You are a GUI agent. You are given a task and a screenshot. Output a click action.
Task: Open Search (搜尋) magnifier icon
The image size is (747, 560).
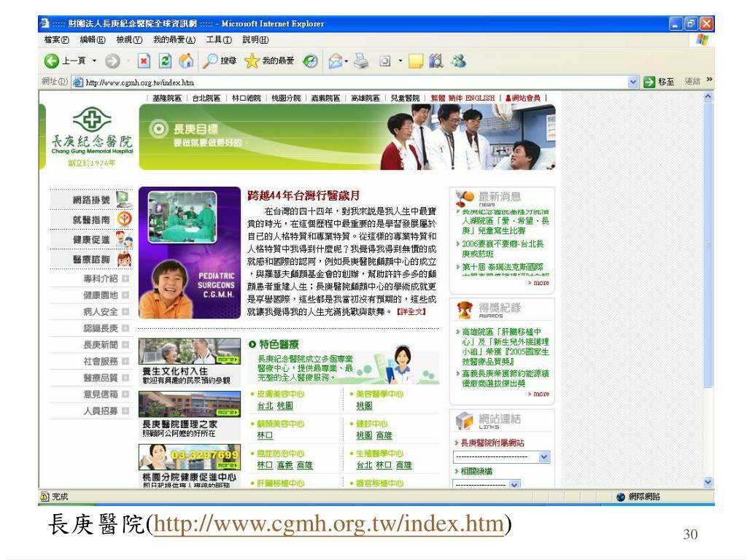[209, 61]
